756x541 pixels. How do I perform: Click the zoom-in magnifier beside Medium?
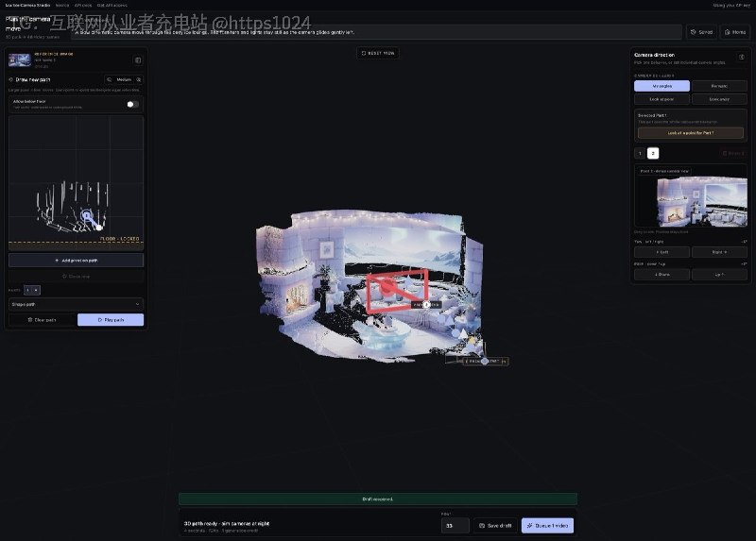(x=139, y=80)
